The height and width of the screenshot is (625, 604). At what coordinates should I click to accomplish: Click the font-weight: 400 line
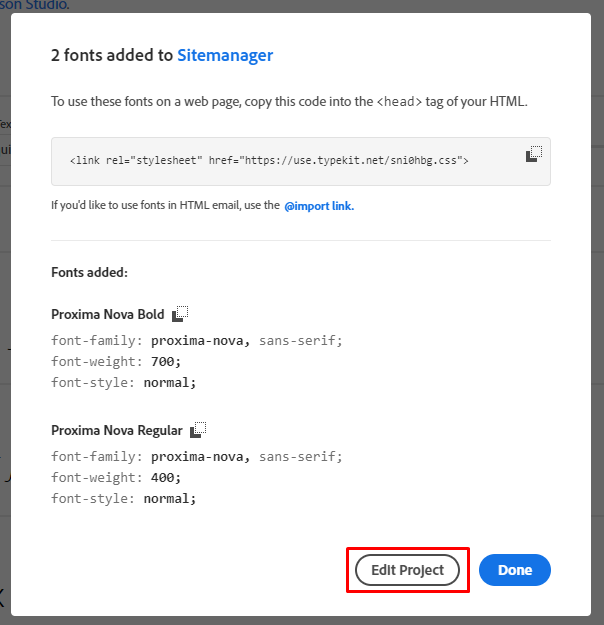116,478
